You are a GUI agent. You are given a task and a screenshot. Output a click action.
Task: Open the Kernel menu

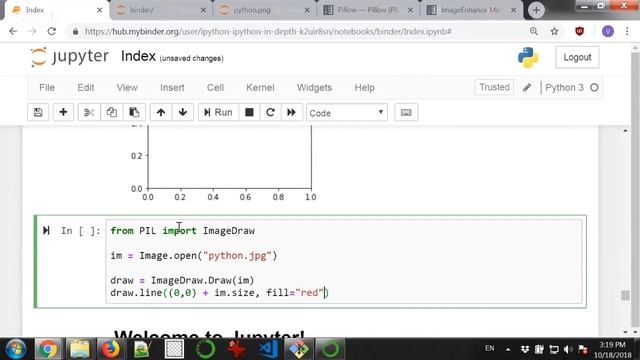pyautogui.click(x=260, y=87)
